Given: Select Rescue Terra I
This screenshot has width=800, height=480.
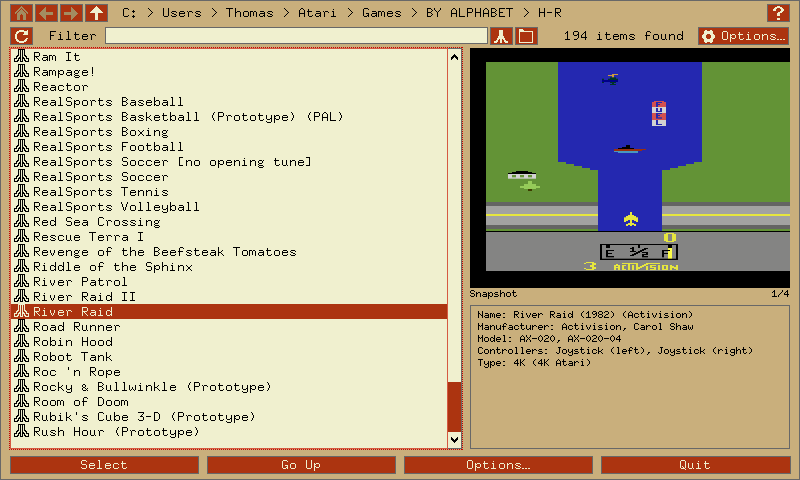Looking at the screenshot, I should click(229, 237).
